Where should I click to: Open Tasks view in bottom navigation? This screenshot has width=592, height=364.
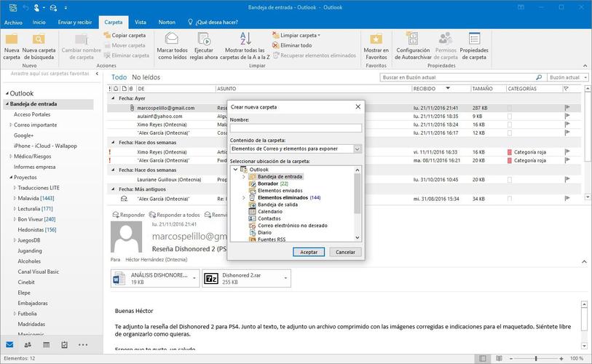click(x=64, y=344)
